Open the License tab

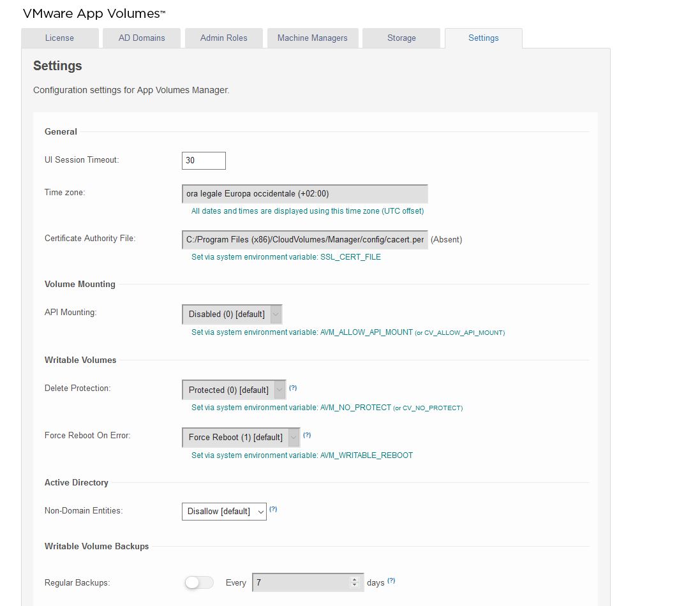coord(60,38)
